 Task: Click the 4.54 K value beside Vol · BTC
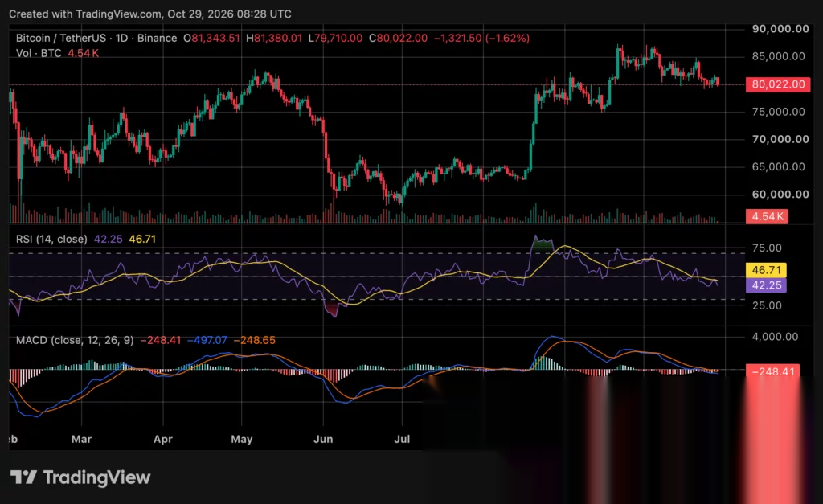click(83, 53)
